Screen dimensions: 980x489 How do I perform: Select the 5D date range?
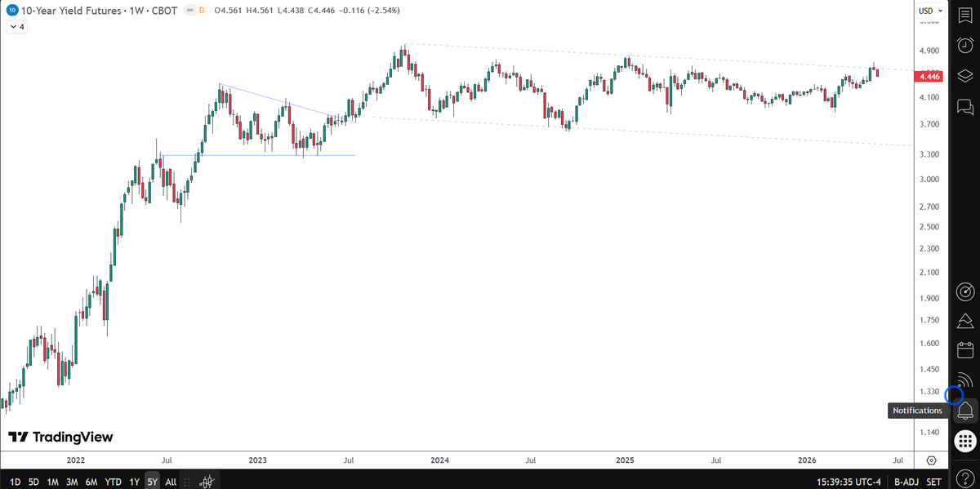coord(33,482)
